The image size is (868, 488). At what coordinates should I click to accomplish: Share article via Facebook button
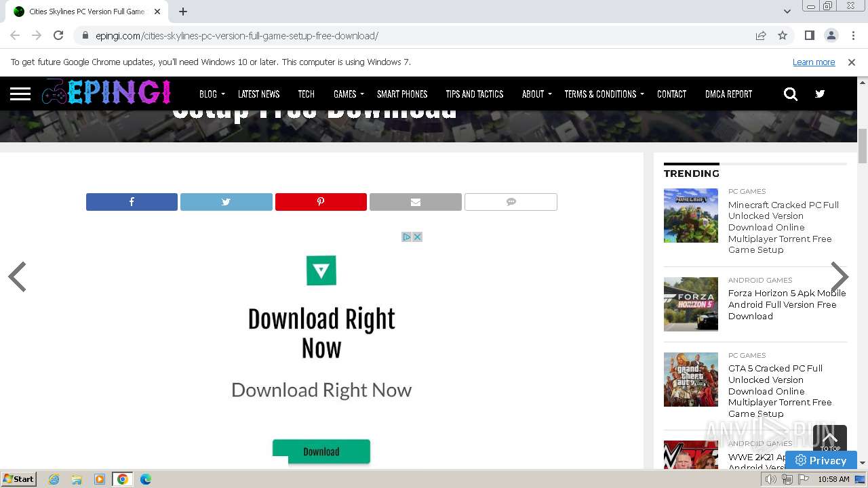click(132, 202)
